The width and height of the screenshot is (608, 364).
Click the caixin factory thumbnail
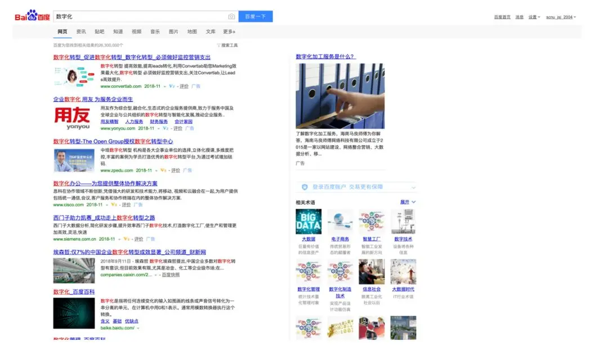click(x=74, y=271)
